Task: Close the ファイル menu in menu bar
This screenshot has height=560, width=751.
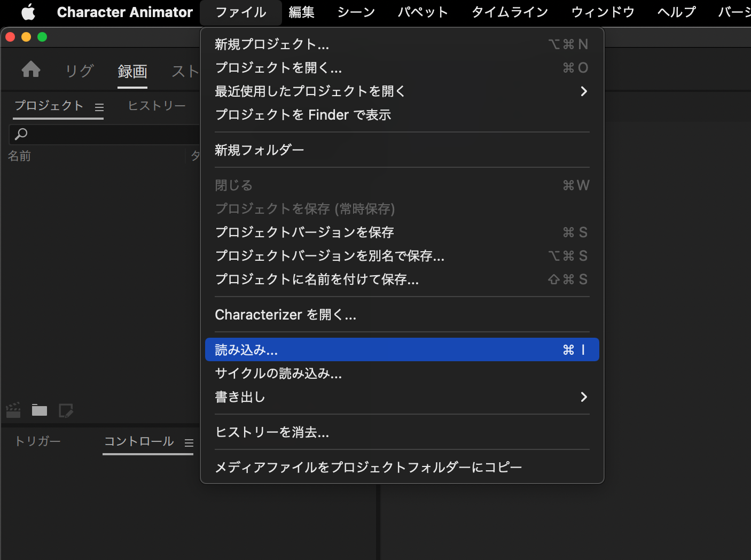Action: [241, 12]
